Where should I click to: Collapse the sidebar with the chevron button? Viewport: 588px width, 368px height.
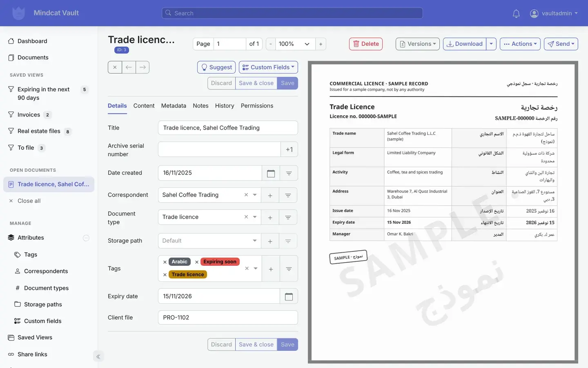98,357
